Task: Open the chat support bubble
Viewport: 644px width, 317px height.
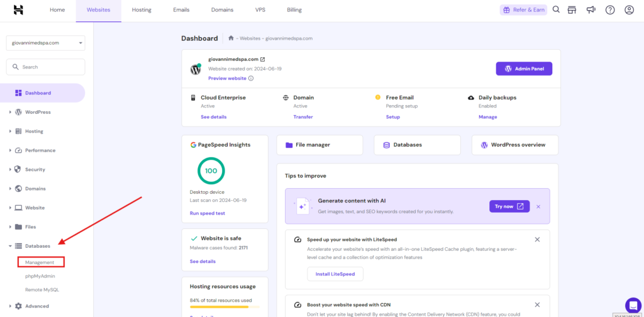Action: (x=632, y=304)
